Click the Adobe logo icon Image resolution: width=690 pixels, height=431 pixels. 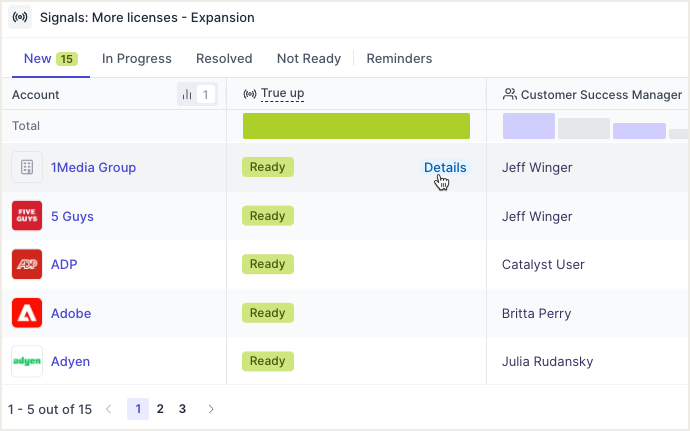pyautogui.click(x=27, y=313)
